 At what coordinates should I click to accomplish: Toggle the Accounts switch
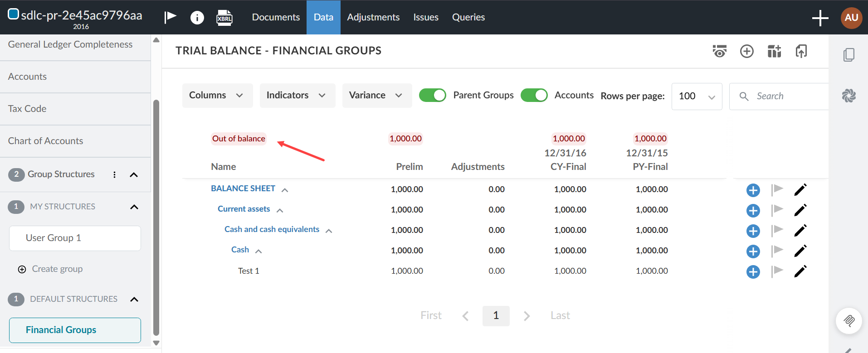coord(534,95)
